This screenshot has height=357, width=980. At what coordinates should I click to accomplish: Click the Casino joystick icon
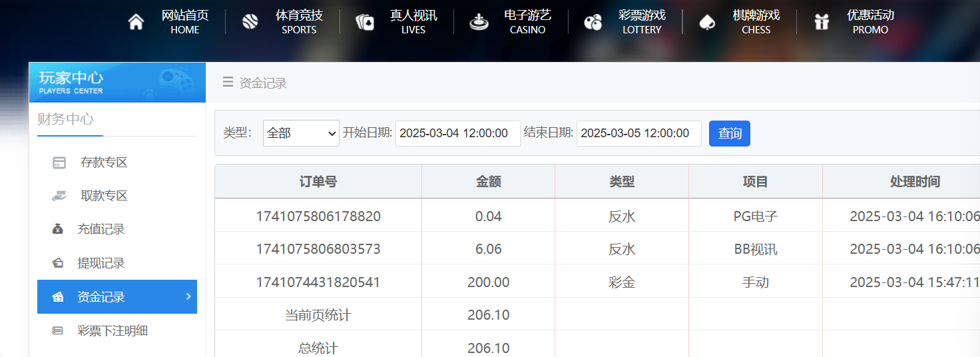(478, 22)
